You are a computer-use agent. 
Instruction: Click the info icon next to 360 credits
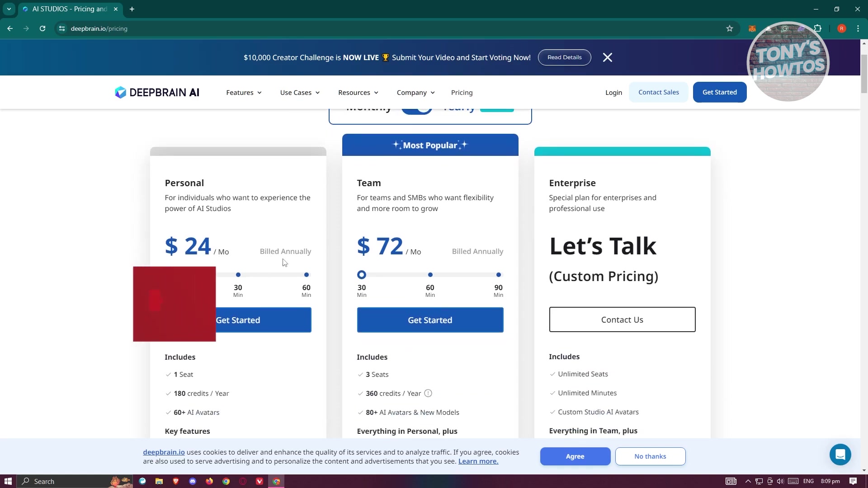pyautogui.click(x=428, y=393)
